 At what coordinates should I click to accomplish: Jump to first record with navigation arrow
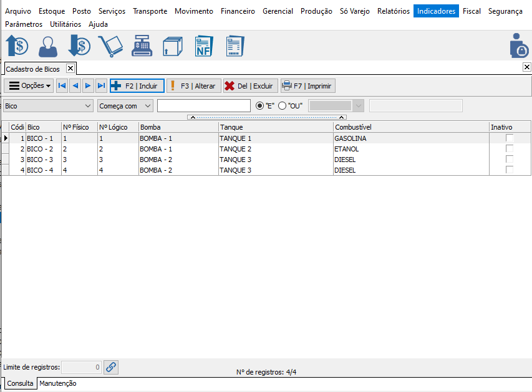pyautogui.click(x=62, y=86)
